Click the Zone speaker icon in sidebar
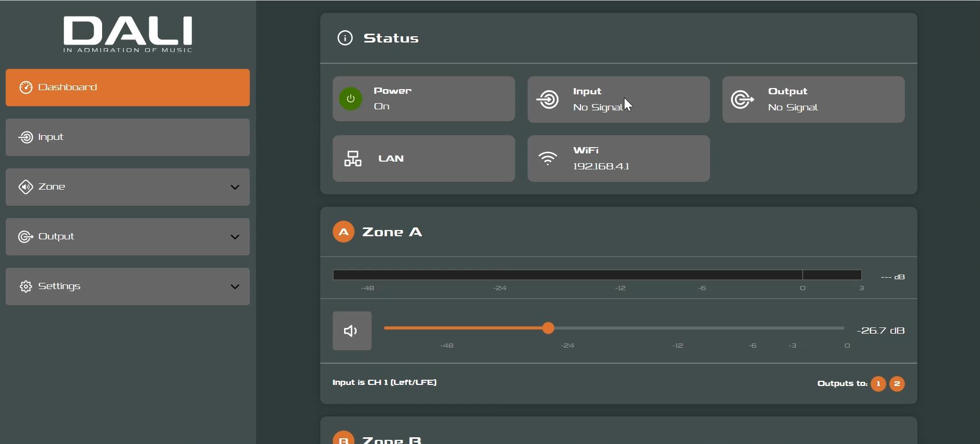The height and width of the screenshot is (444, 980). coord(26,187)
